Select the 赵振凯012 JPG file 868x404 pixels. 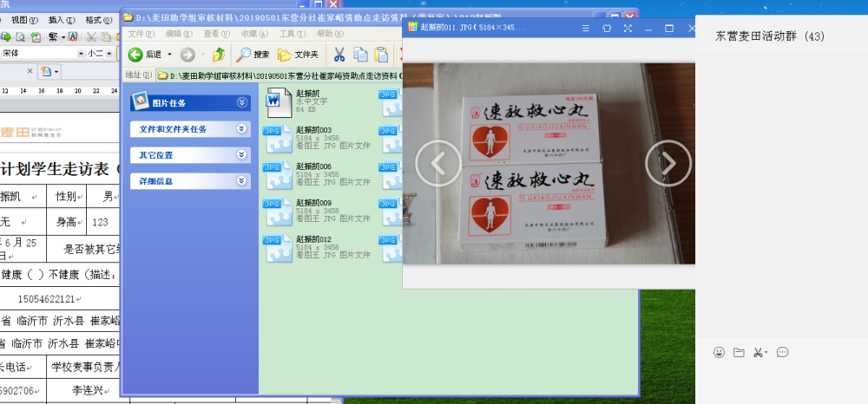pyautogui.click(x=318, y=248)
